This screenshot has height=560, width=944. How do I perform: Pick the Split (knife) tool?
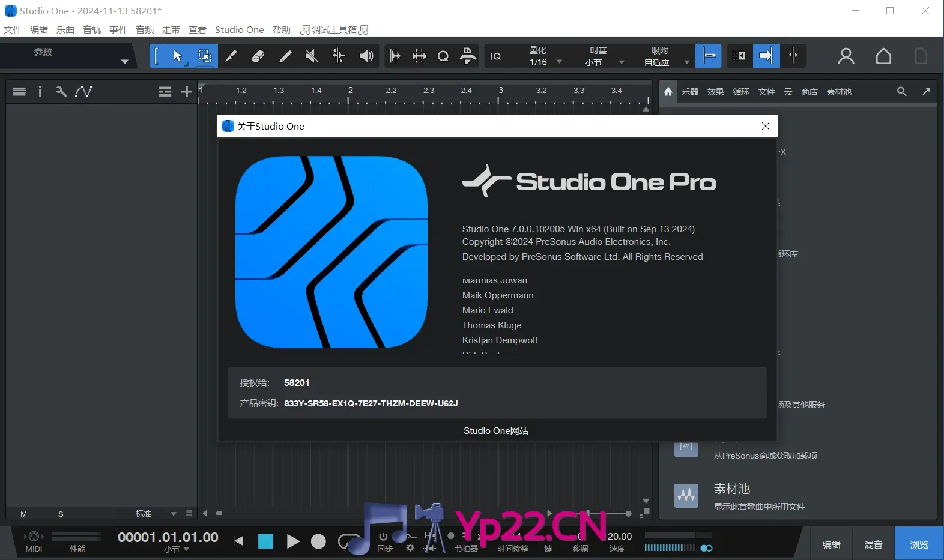coord(231,56)
